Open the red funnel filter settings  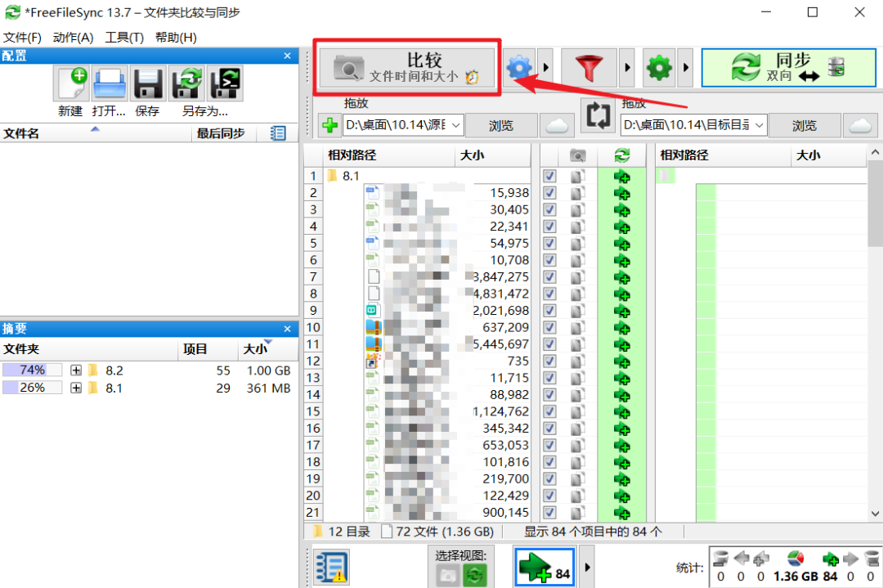pos(589,68)
